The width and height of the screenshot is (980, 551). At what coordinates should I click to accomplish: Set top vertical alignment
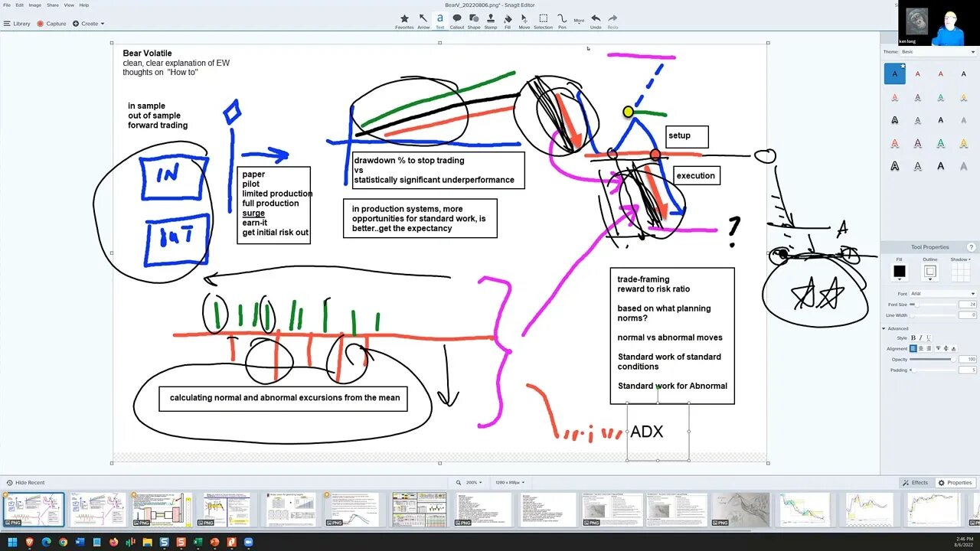coord(938,349)
